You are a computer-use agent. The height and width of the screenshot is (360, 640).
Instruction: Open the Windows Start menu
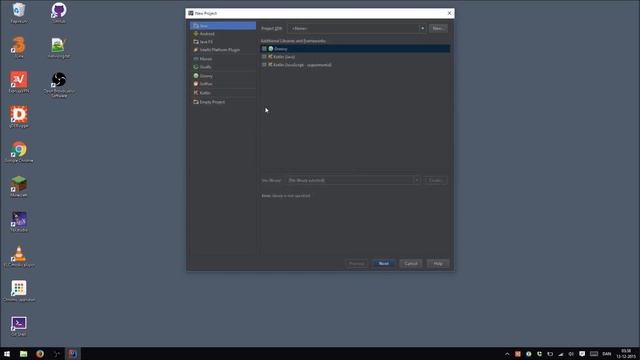7,354
